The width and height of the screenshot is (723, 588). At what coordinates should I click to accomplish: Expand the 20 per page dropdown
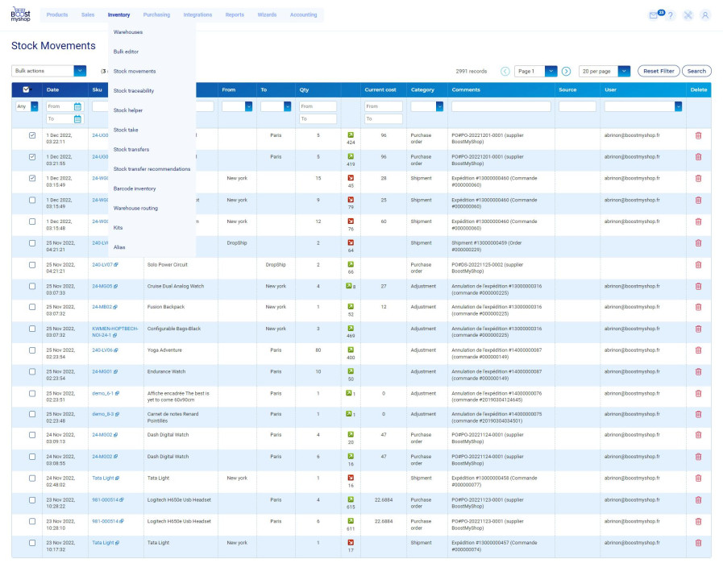click(605, 71)
